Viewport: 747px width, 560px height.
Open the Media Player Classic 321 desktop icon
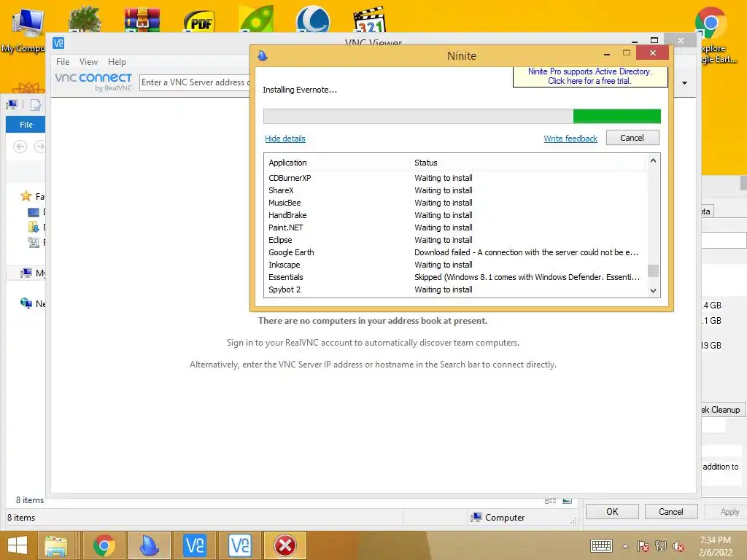click(370, 20)
